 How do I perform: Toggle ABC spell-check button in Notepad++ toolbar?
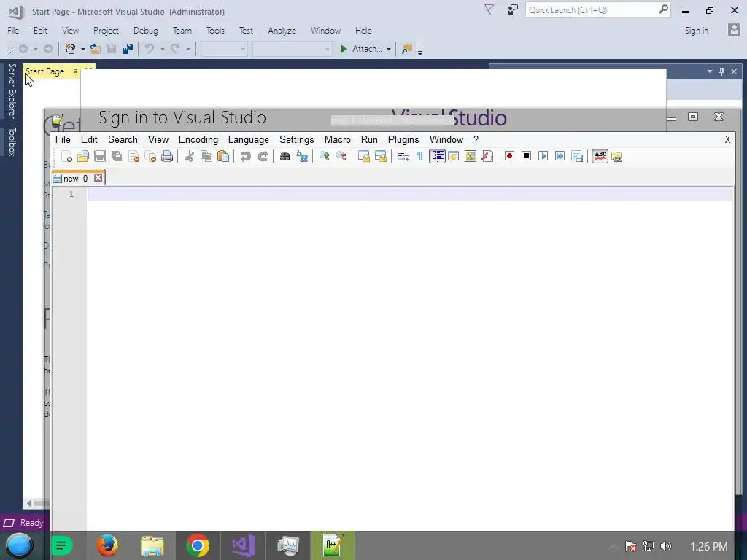point(600,156)
